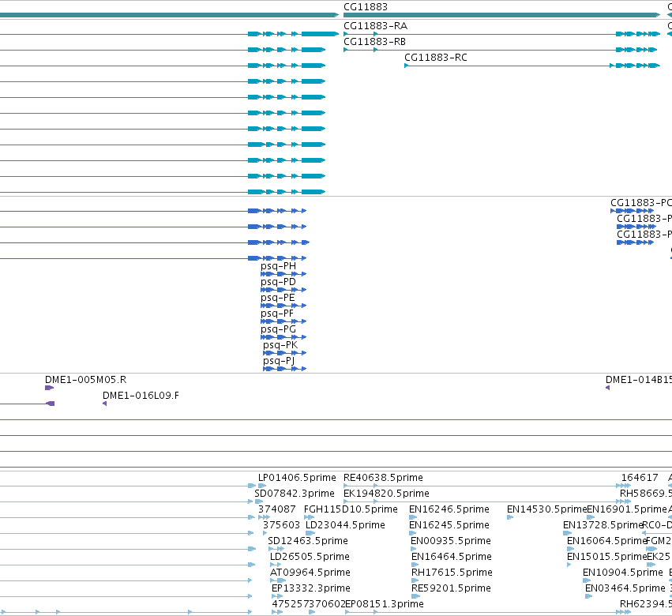The image size is (672, 616).
Task: Select the EN16464.5prime EST label
Action: tap(451, 557)
